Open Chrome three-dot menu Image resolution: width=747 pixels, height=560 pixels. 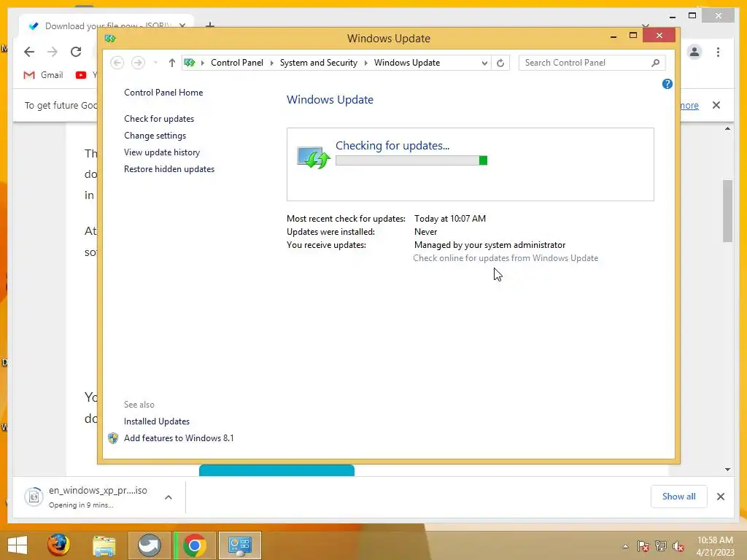[x=718, y=52]
